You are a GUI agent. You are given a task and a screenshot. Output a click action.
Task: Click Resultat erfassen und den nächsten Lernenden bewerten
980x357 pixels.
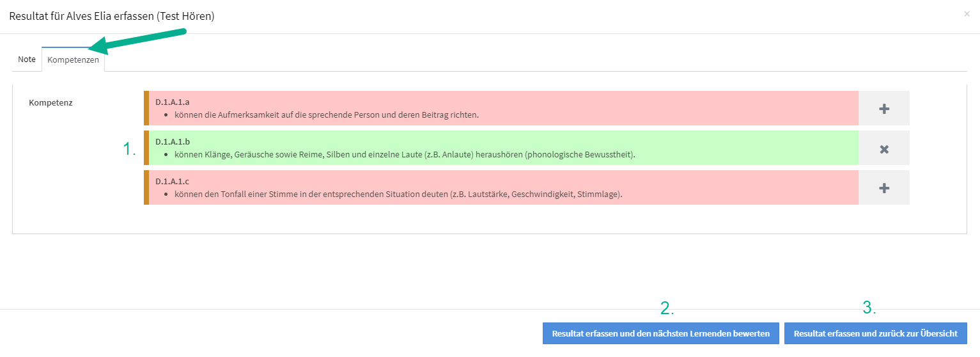click(660, 333)
